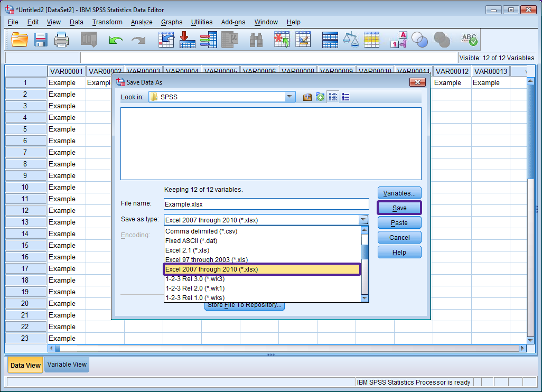
Task: Switch to Details view icon in dialog
Action: click(x=345, y=97)
